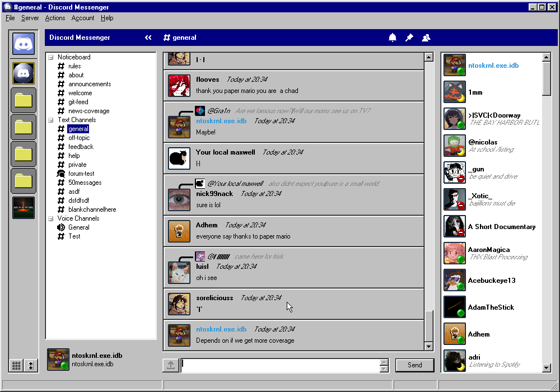Image resolution: width=560 pixels, height=392 pixels.
Task: Collapse the Voice Channels category
Action: [x=51, y=218]
